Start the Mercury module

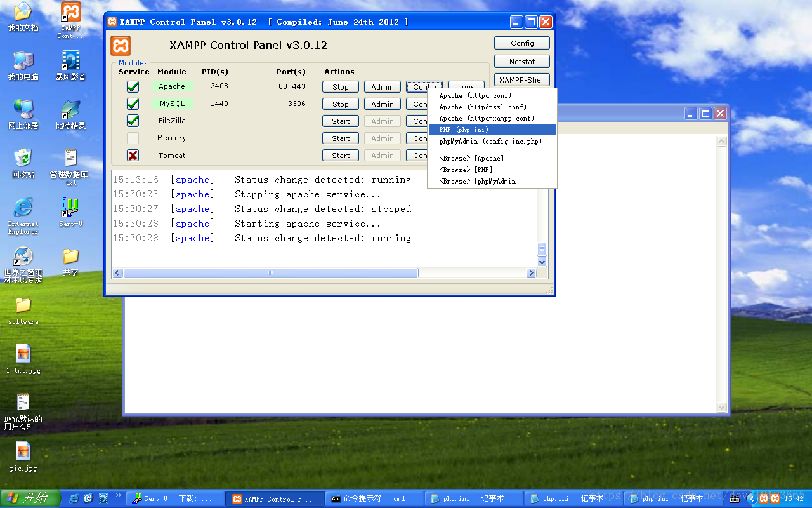341,138
